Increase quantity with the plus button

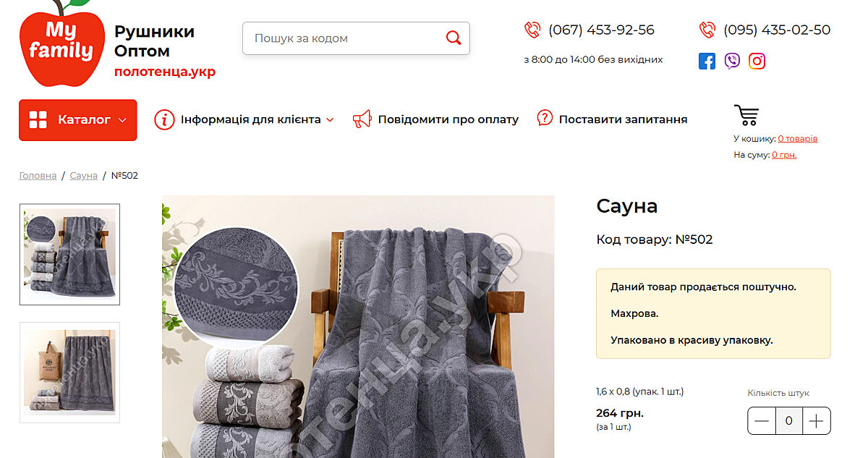point(816,421)
